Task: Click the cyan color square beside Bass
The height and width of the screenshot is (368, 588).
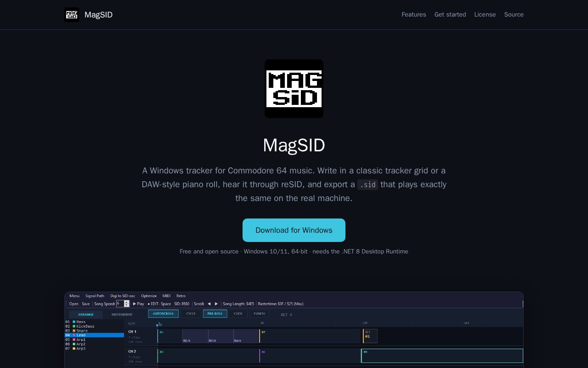Action: (x=74, y=322)
